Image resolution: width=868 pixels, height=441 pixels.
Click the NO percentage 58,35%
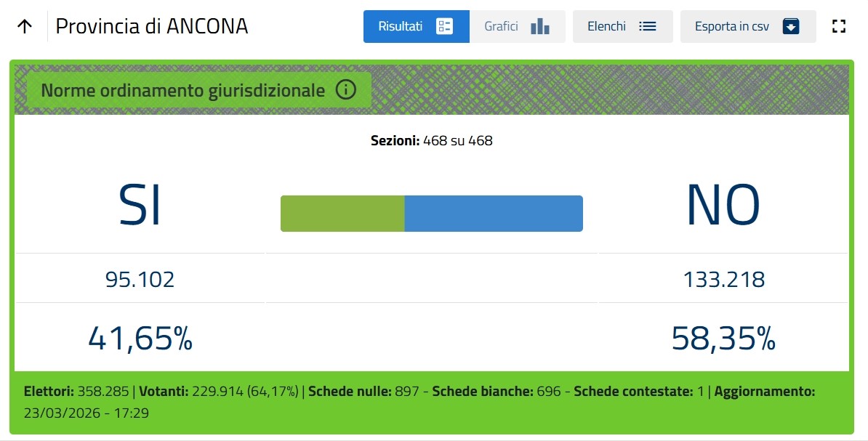[x=723, y=339]
